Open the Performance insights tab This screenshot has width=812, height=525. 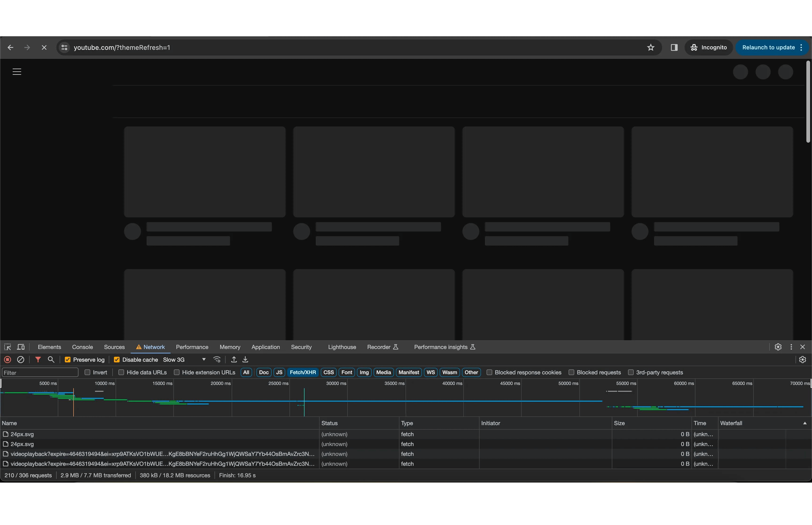pyautogui.click(x=445, y=347)
